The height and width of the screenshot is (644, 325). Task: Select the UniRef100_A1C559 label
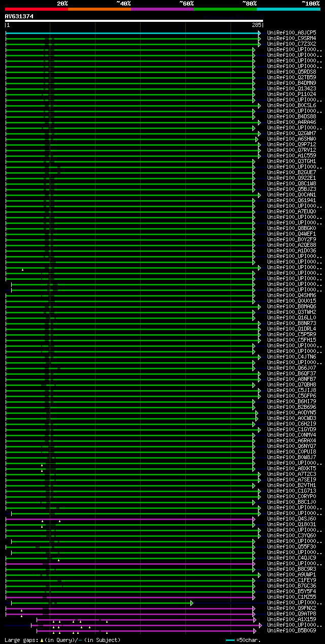click(291, 155)
